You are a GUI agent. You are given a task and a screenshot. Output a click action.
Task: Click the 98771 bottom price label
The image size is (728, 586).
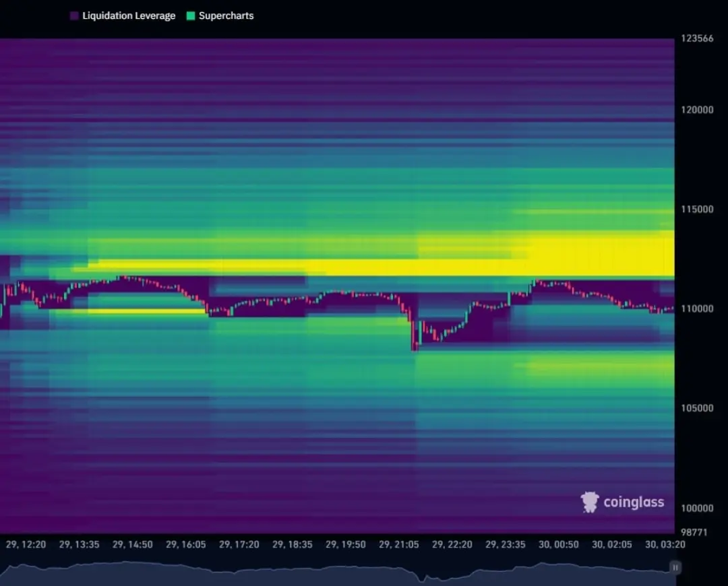pos(693,533)
